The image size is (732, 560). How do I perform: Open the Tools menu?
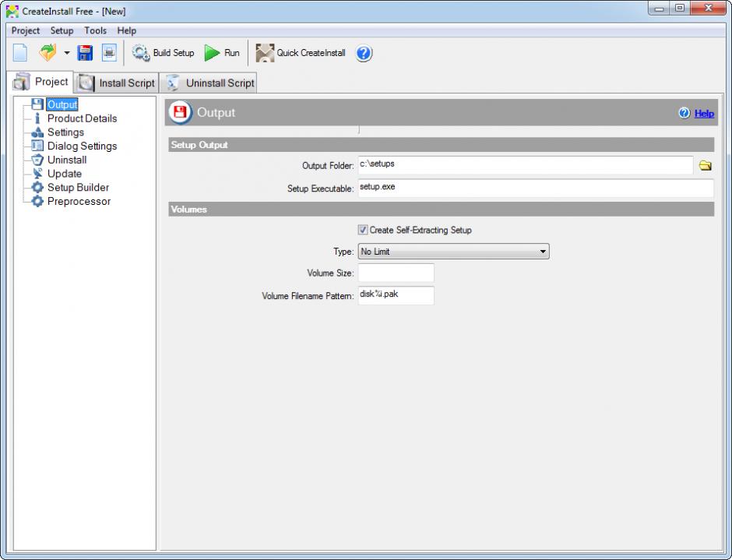(95, 30)
